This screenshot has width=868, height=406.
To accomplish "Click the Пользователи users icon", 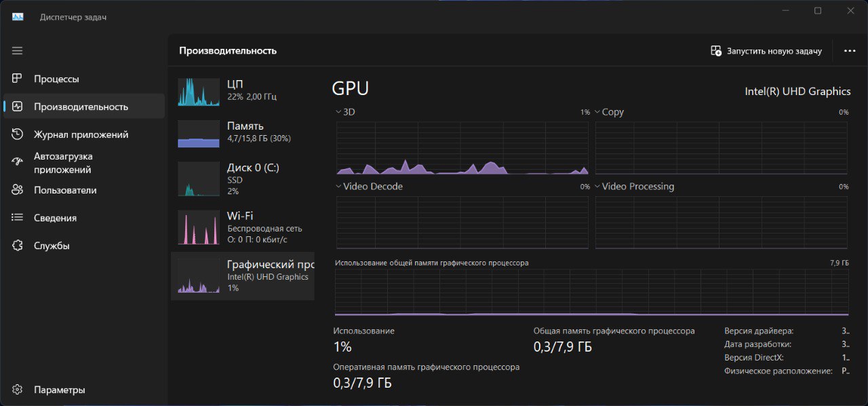I will click(x=18, y=190).
